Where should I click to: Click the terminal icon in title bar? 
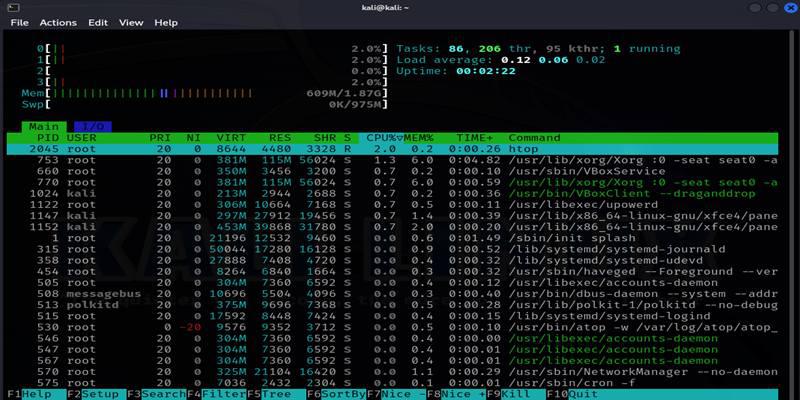[14, 7]
